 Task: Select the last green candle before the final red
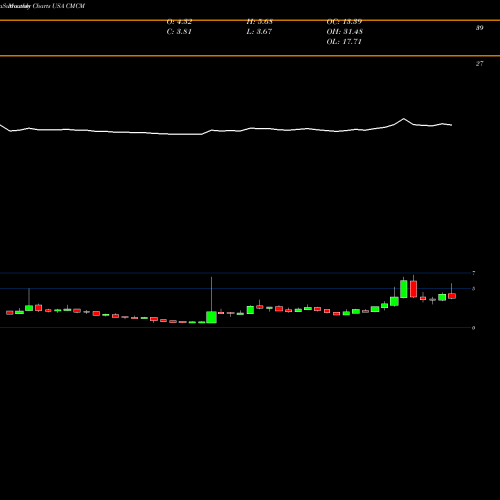pos(442,297)
